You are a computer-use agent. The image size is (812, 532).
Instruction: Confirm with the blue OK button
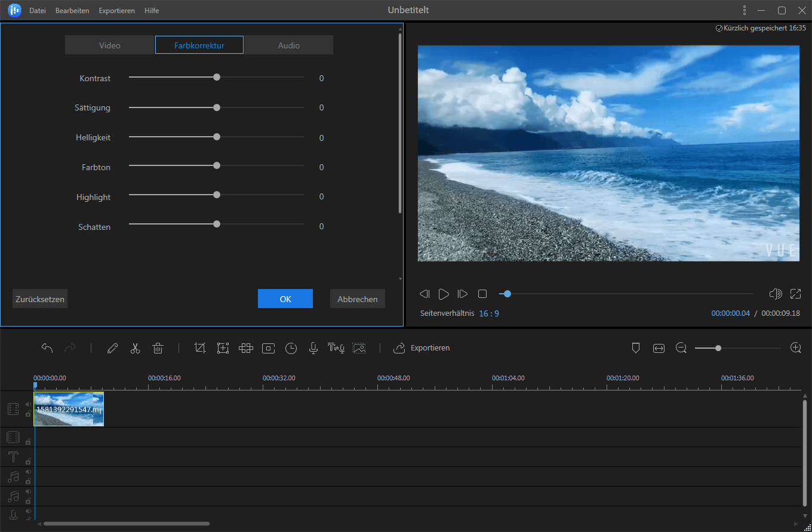pyautogui.click(x=285, y=299)
